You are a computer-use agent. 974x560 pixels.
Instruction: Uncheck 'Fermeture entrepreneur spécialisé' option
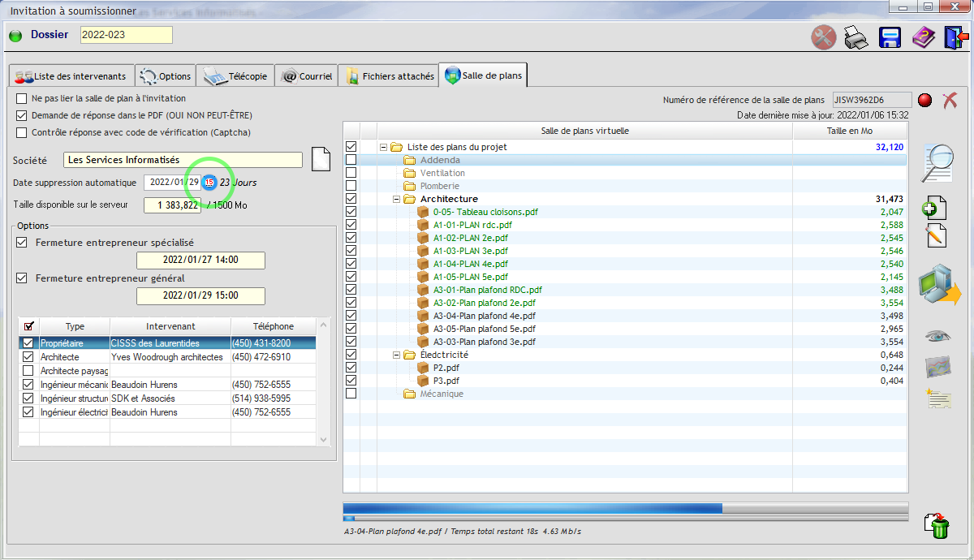click(x=22, y=243)
